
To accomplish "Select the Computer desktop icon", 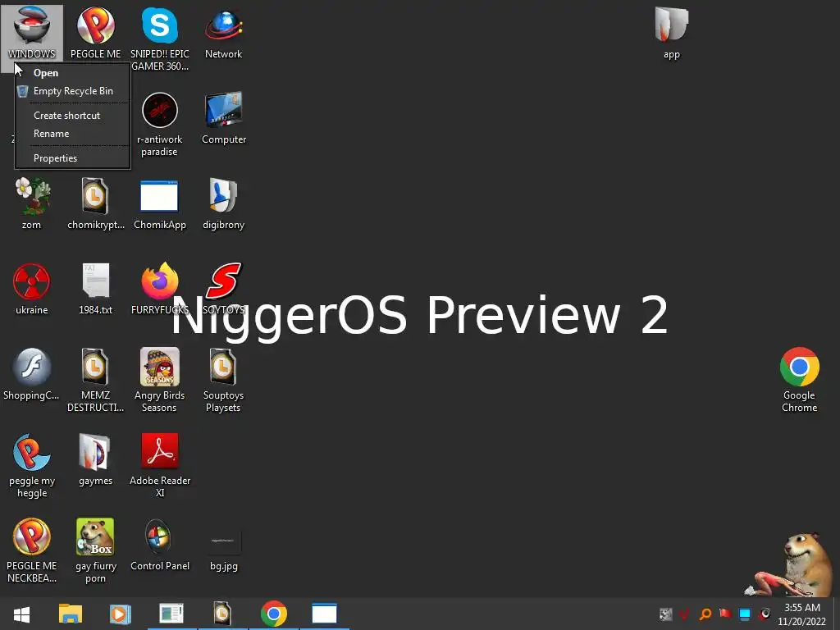I will [x=223, y=118].
